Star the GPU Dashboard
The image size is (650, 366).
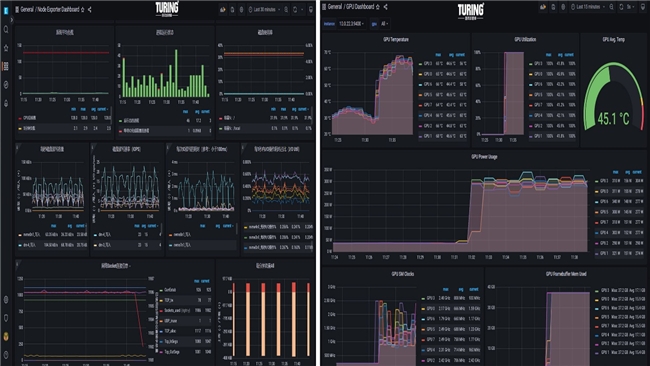378,7
